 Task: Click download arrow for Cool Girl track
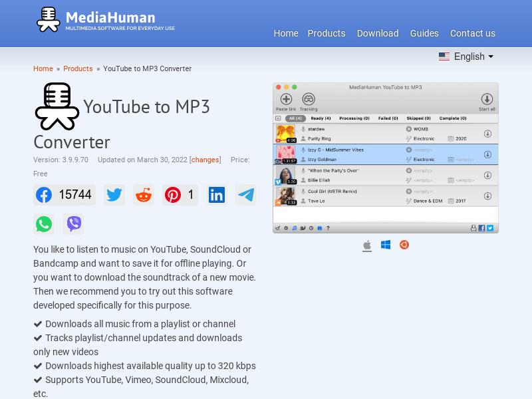tap(487, 196)
